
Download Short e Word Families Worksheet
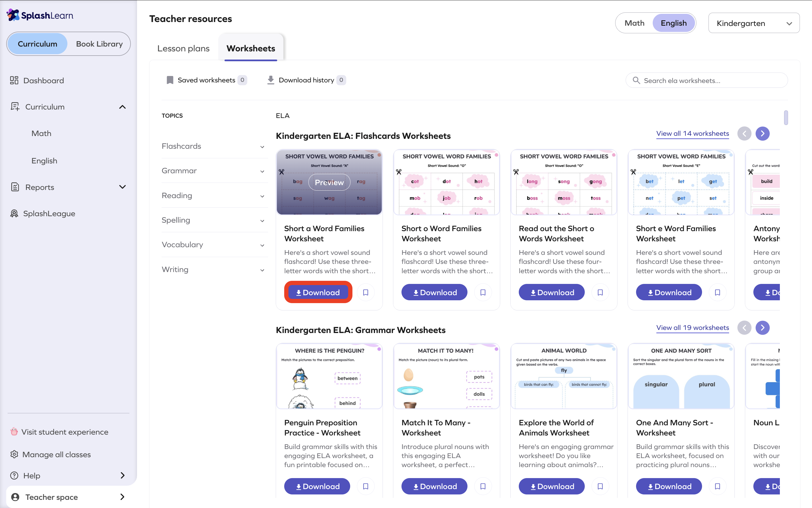point(669,292)
